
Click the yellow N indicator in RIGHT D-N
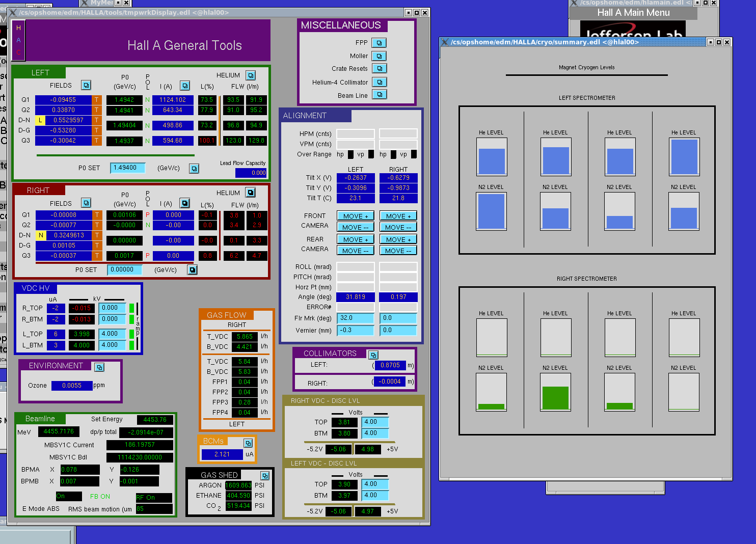point(41,235)
